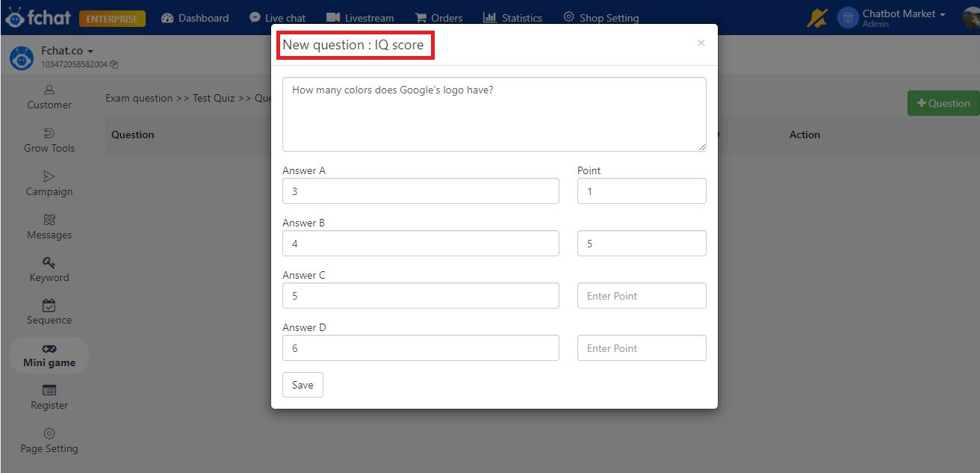
Task: Copy the page ID 103472058582004
Action: (x=114, y=64)
